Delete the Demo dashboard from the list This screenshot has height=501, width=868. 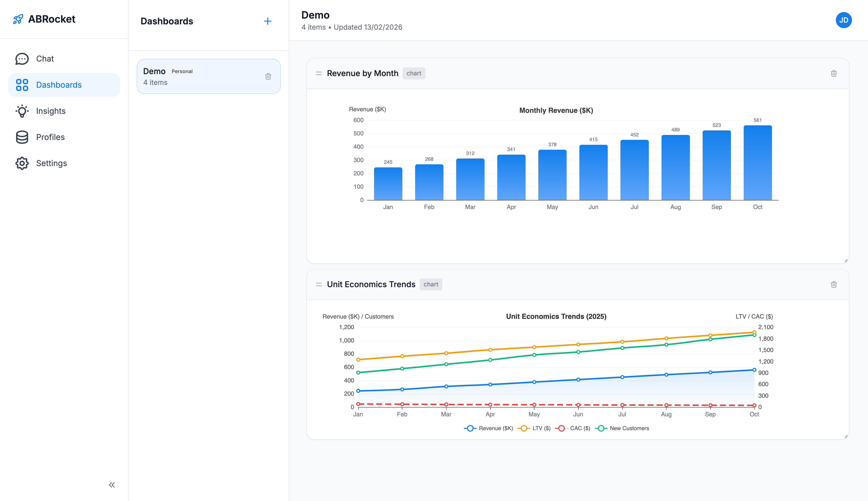click(x=268, y=76)
